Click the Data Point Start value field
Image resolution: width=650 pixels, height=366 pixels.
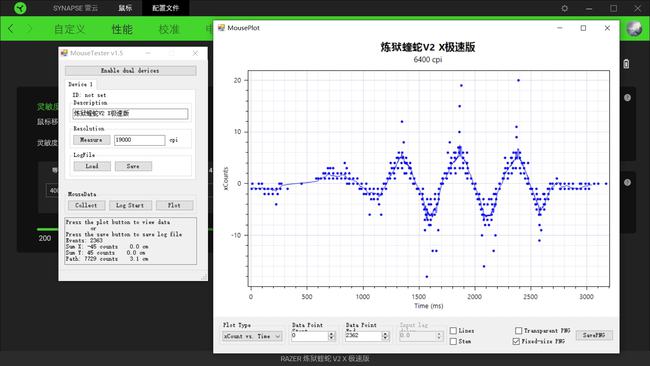309,336
